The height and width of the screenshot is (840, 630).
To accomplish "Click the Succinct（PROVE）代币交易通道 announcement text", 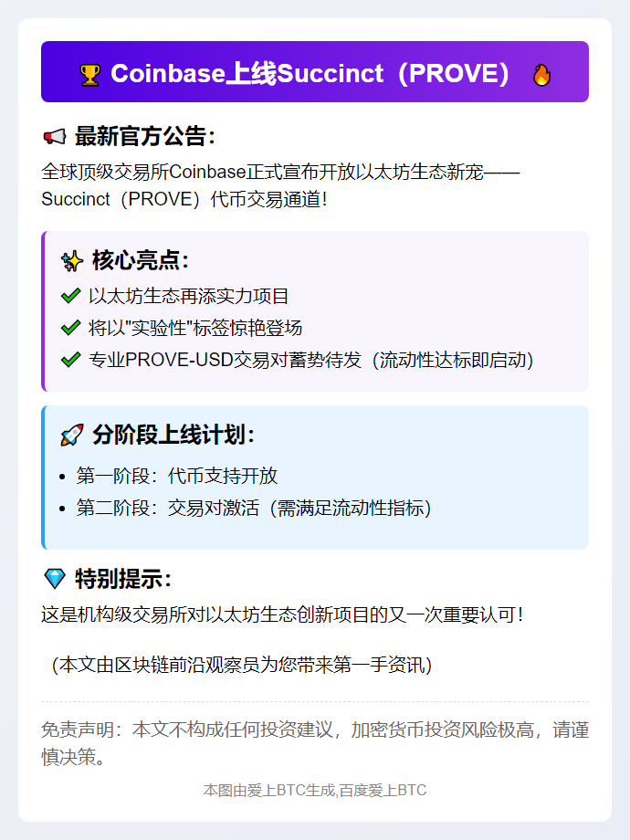I will tap(184, 198).
